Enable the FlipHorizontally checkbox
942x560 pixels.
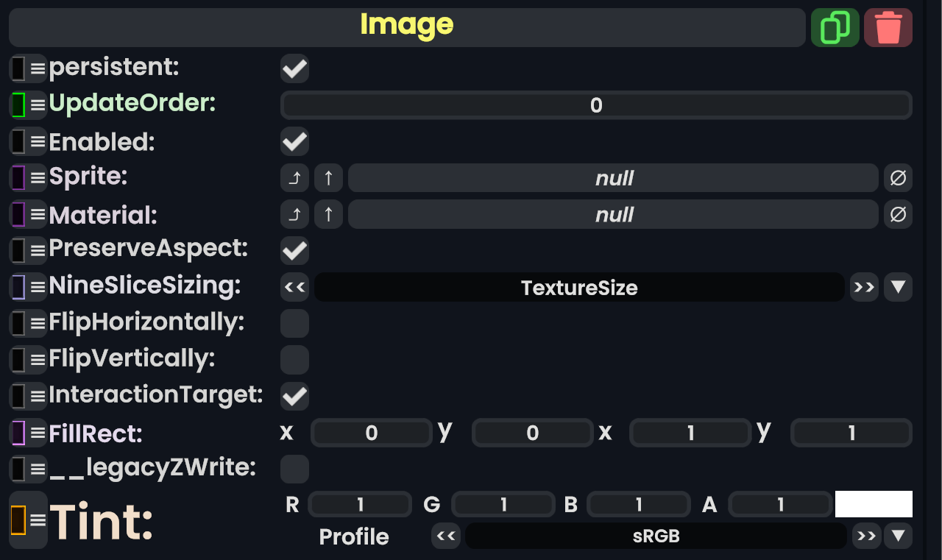click(x=294, y=323)
